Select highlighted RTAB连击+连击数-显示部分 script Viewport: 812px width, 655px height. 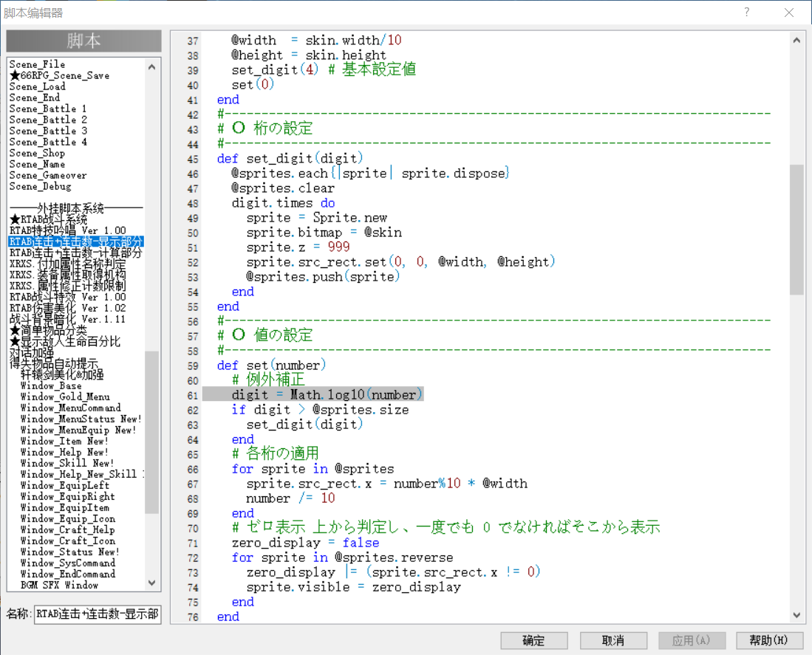[x=76, y=241]
